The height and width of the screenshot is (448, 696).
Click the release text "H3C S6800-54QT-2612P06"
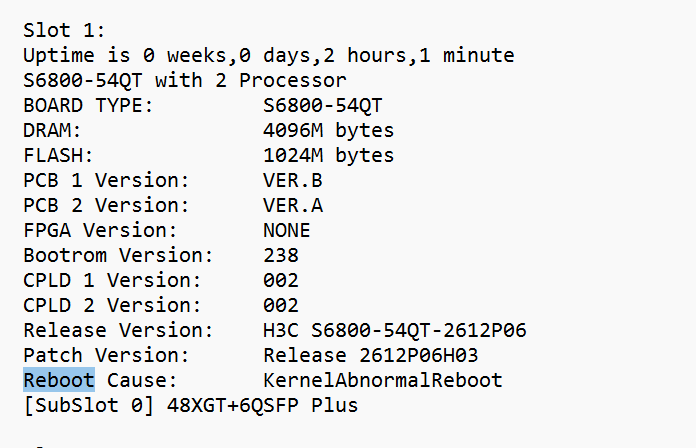pos(395,330)
